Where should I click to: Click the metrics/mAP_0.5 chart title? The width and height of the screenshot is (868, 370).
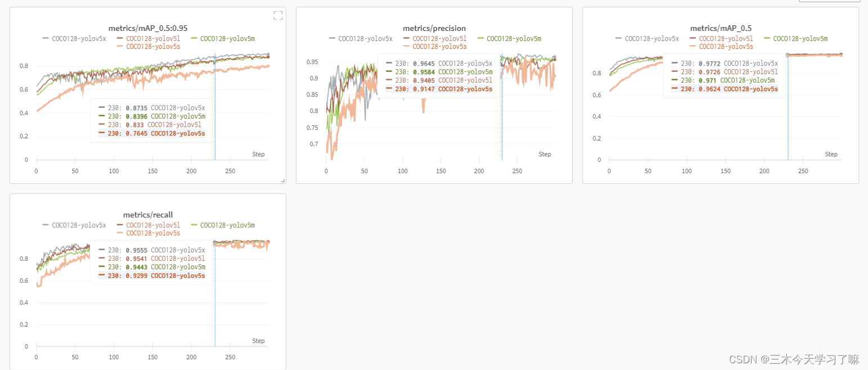[x=721, y=28]
